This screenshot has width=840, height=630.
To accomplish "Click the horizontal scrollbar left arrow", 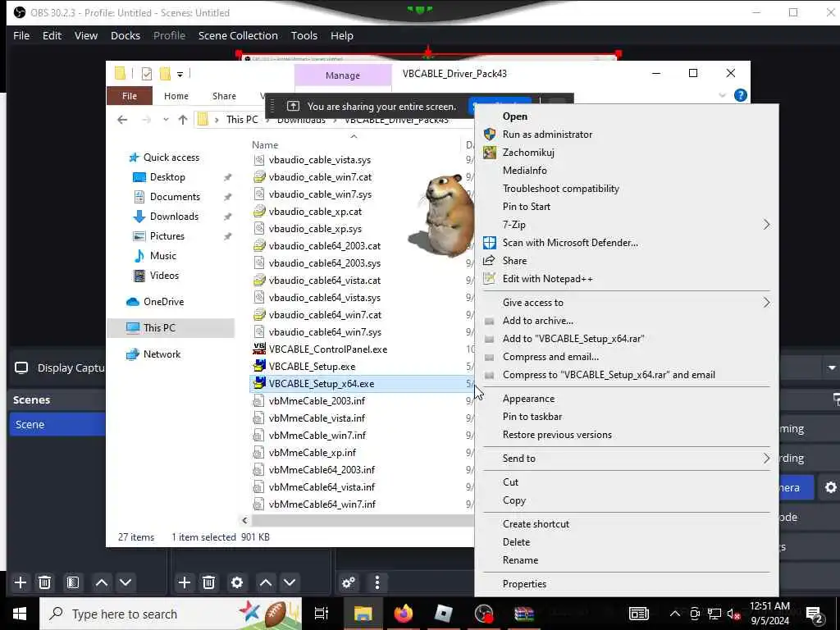I will coord(244,520).
